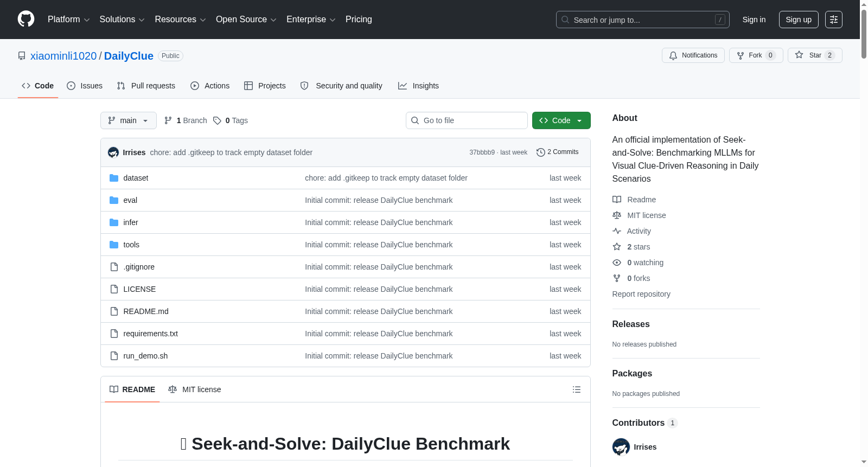Viewport: 868px width, 467px height.
Task: Click the Go to file input
Action: [467, 120]
